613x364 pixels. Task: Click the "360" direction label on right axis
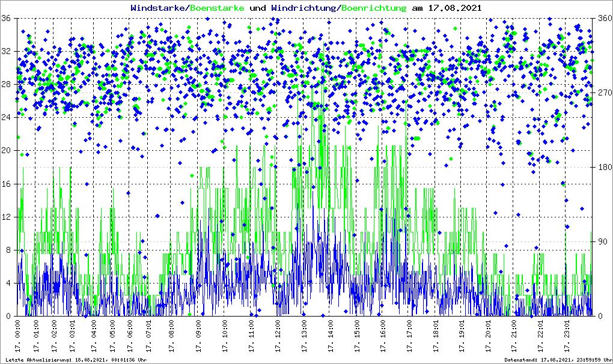603,19
